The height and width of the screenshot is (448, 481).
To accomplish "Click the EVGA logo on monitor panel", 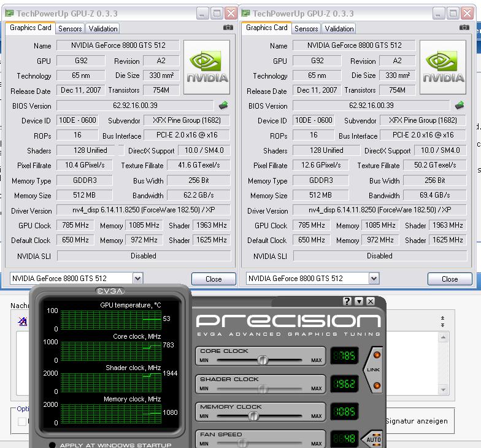I will pos(110,291).
